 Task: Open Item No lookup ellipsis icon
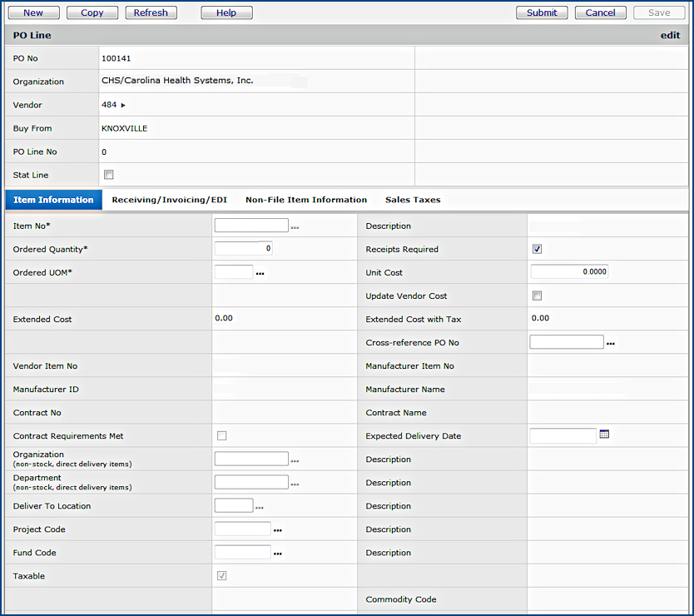point(295,227)
